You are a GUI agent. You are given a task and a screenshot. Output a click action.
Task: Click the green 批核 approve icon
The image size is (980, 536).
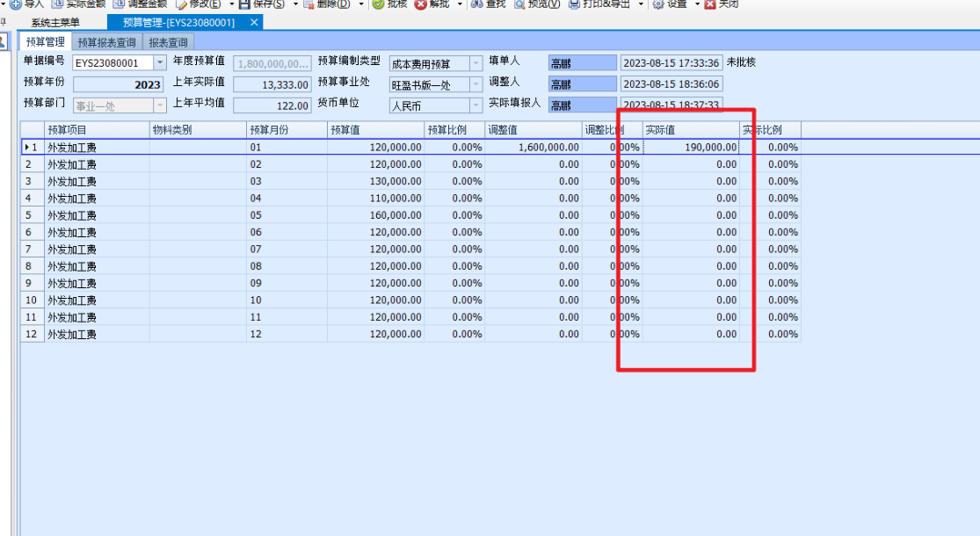pyautogui.click(x=378, y=4)
